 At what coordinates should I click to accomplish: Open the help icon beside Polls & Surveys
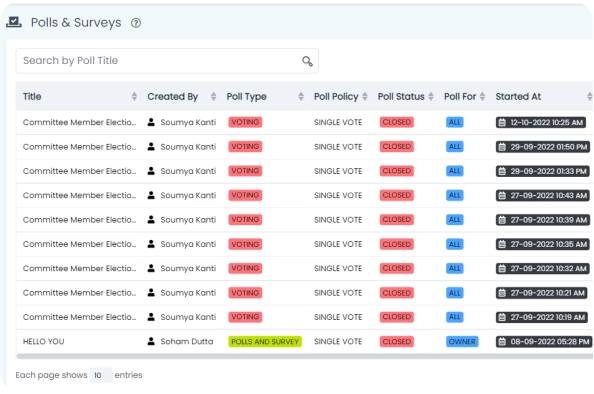(x=136, y=23)
